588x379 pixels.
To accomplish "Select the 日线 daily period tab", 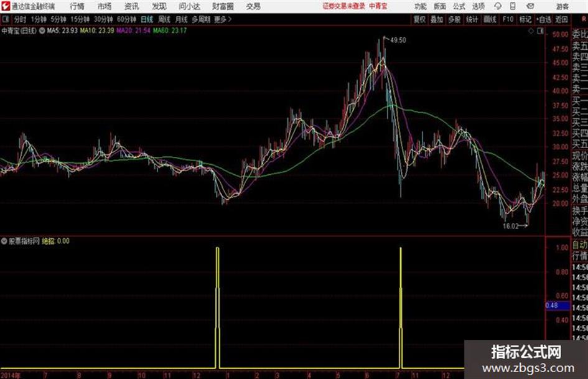I will pyautogui.click(x=147, y=19).
